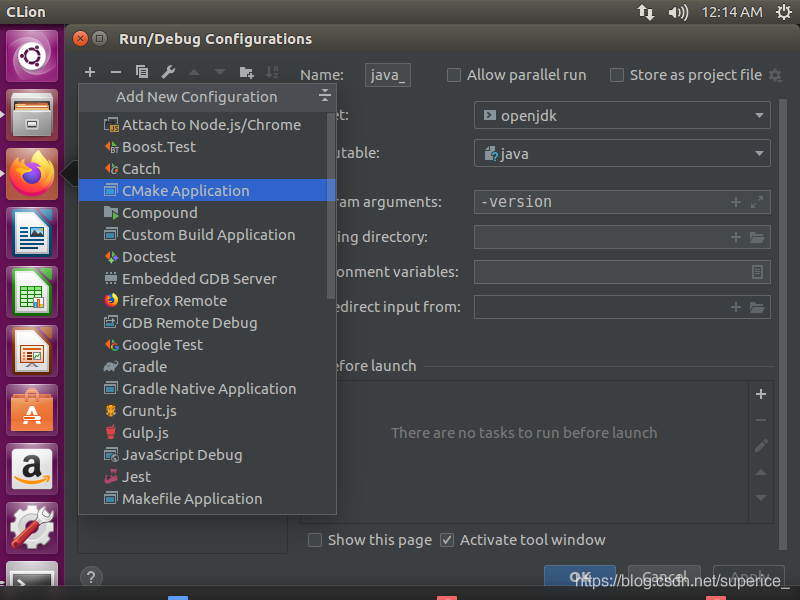Click the sound volume indicator
This screenshot has width=800, height=600.
[678, 12]
